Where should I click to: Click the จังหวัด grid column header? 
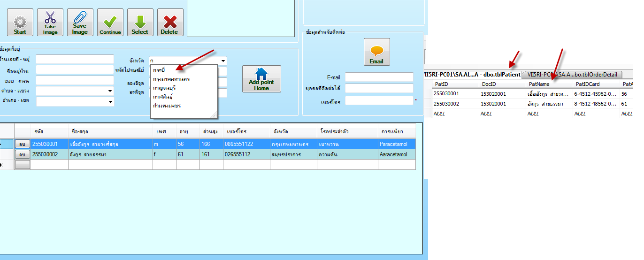(x=293, y=131)
